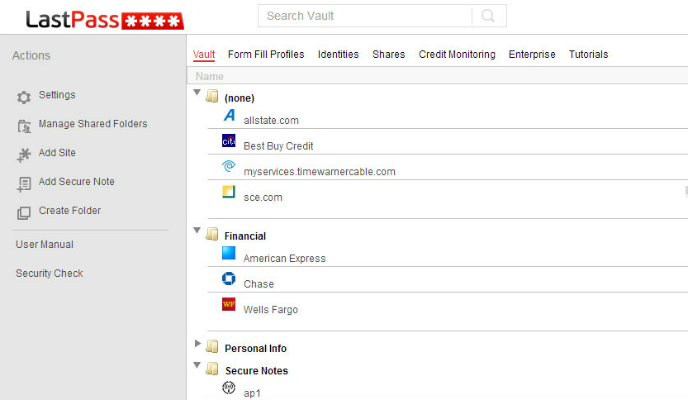This screenshot has width=688, height=400.
Task: Switch to the Vault tab
Action: [204, 54]
